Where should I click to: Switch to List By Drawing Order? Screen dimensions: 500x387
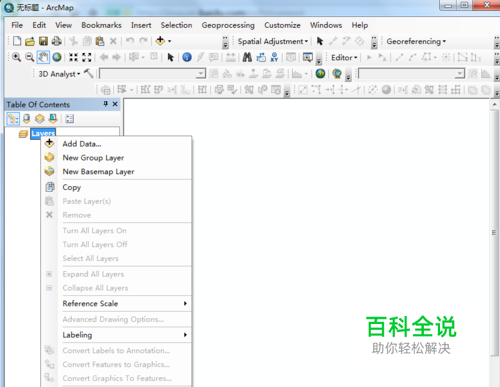(x=13, y=118)
